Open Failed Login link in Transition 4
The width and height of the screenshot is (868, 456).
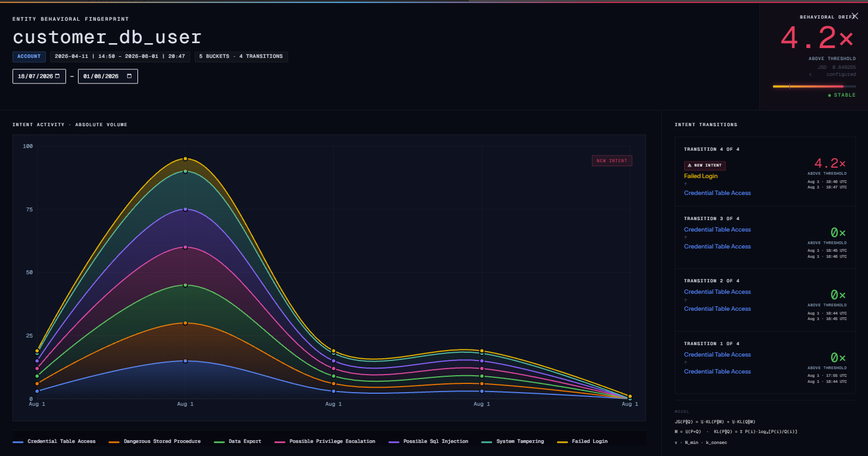(701, 176)
